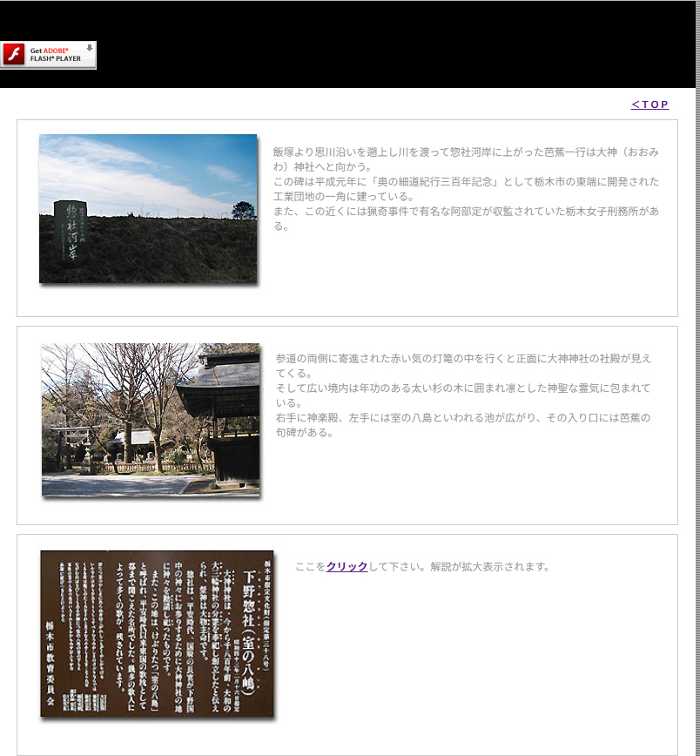Click the line mentioning 奥の細道紀行三百年記念

(x=466, y=181)
